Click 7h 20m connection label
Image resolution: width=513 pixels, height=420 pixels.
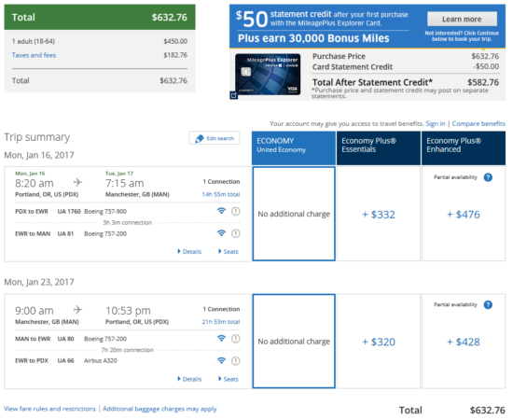click(x=127, y=350)
